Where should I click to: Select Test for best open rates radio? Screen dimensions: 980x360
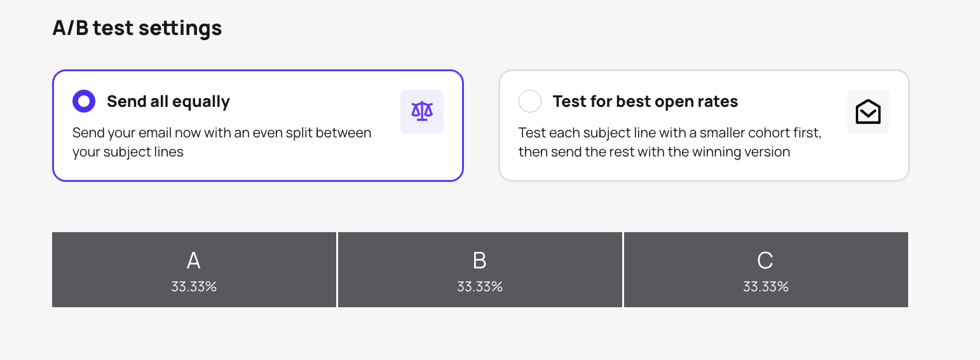point(530,101)
